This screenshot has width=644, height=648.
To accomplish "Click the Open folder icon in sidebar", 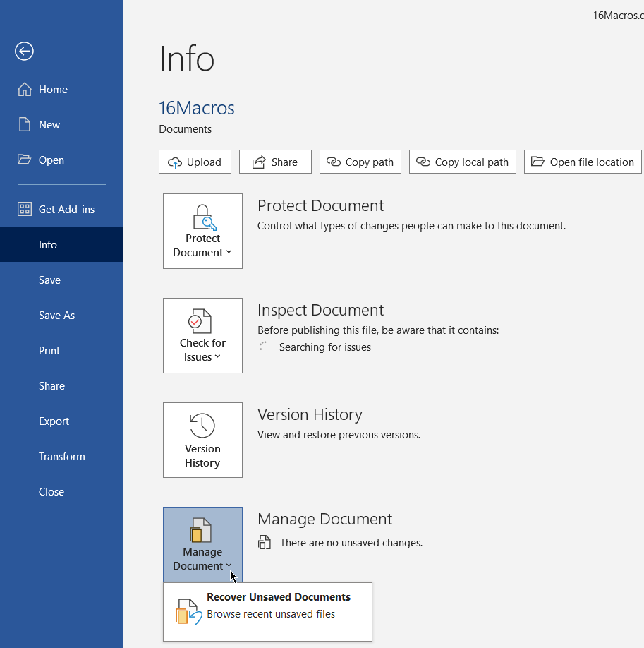I will [x=25, y=160].
